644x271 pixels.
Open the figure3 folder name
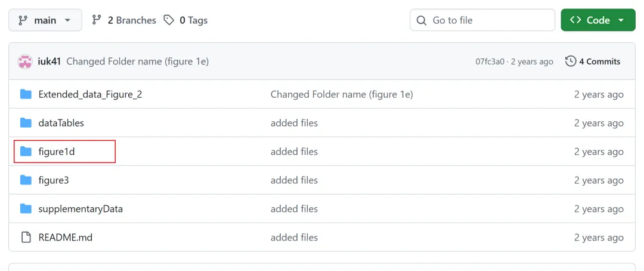click(54, 180)
